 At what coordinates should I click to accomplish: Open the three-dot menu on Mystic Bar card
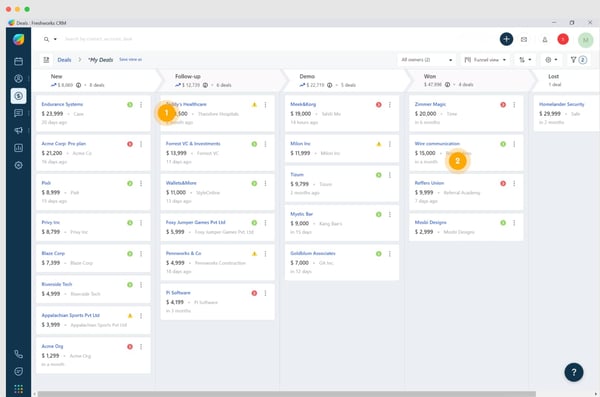[390, 214]
